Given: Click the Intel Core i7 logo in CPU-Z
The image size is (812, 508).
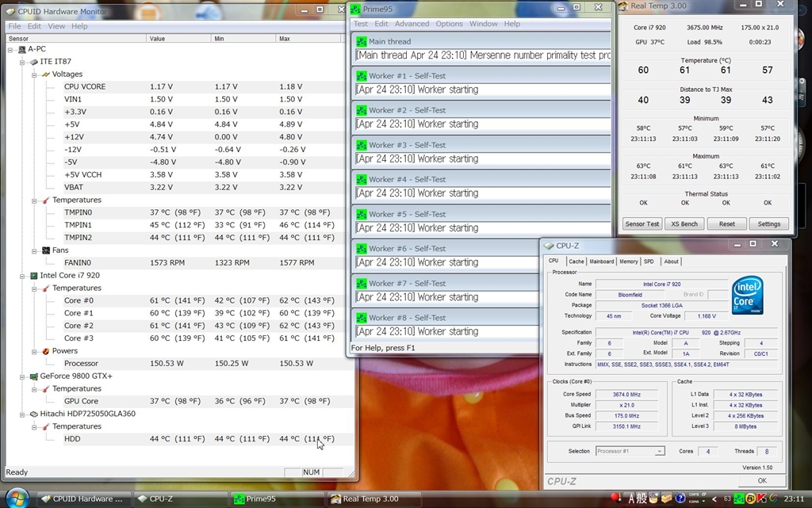Looking at the screenshot, I should [x=747, y=295].
